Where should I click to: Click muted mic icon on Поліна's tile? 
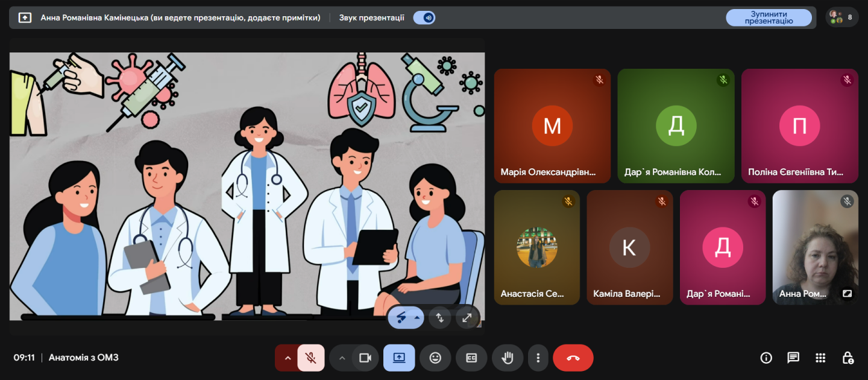click(x=847, y=80)
